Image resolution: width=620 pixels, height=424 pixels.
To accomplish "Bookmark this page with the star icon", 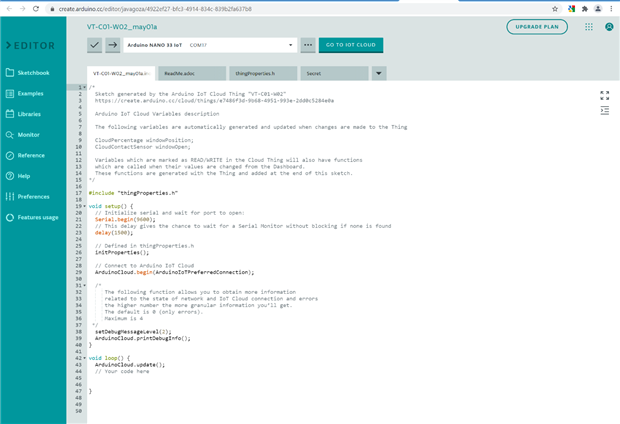I will [x=555, y=9].
